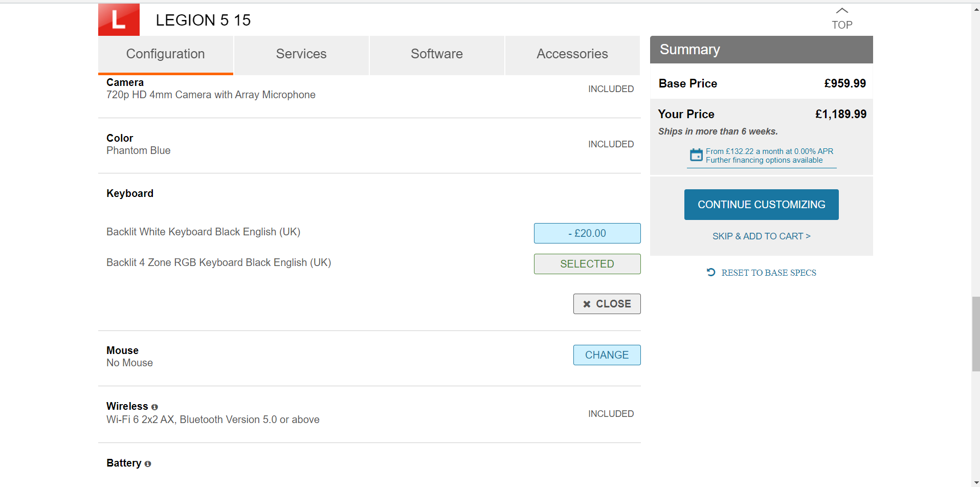Screen dimensions: 980x487
Task: Click Skip & Add to Cart link
Action: tap(761, 236)
